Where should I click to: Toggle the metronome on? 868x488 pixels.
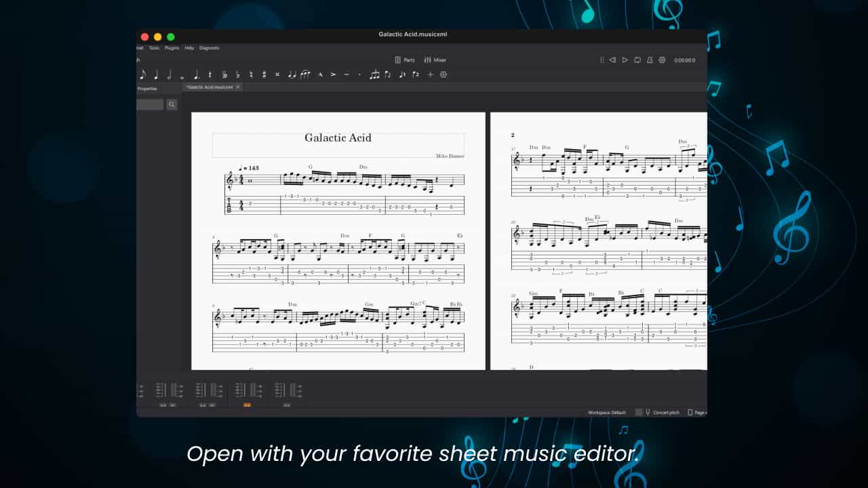[x=649, y=60]
